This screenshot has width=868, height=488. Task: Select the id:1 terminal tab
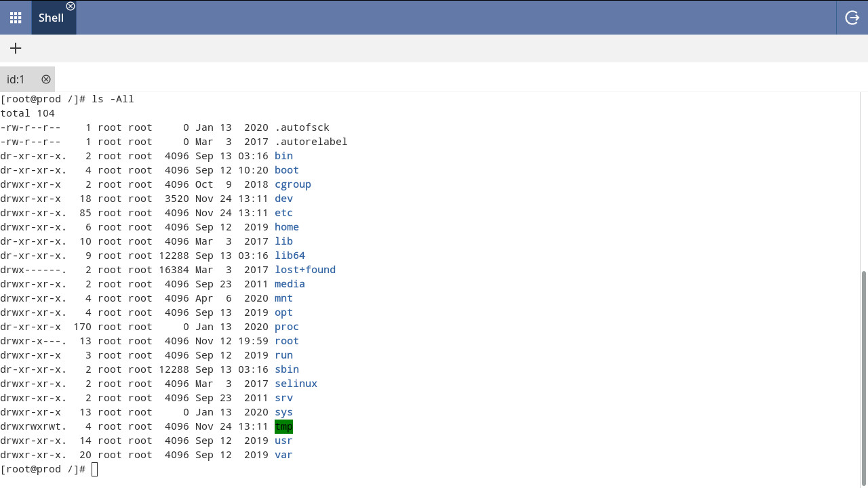(15, 79)
